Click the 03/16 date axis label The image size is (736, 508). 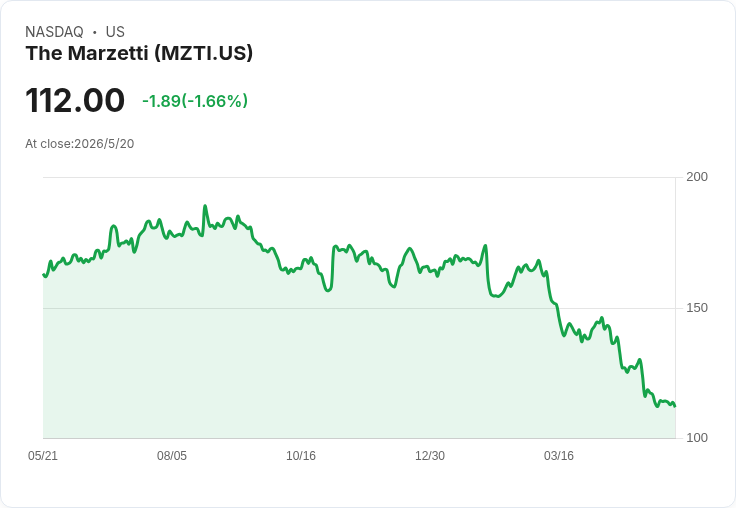point(559,456)
